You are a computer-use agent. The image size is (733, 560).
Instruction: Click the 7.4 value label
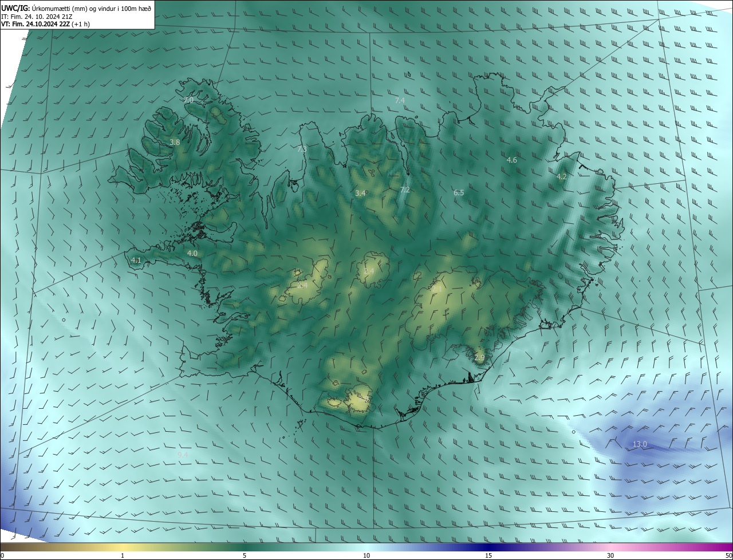coord(400,100)
